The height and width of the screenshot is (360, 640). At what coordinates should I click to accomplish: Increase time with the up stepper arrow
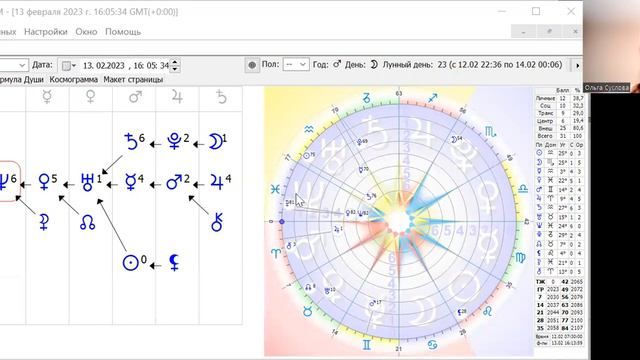(175, 62)
